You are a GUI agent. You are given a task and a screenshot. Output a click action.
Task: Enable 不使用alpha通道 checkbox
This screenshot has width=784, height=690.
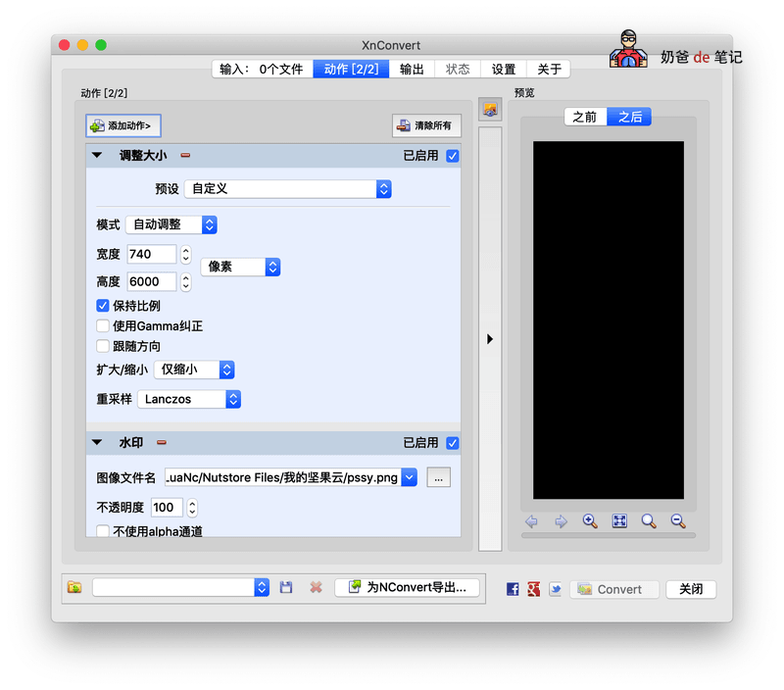(x=103, y=531)
